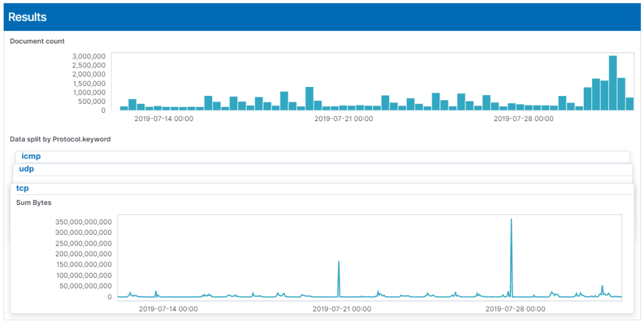644x326 pixels.
Task: Click 2019-07-21 label under Sum Bytes chart
Action: coord(342,309)
